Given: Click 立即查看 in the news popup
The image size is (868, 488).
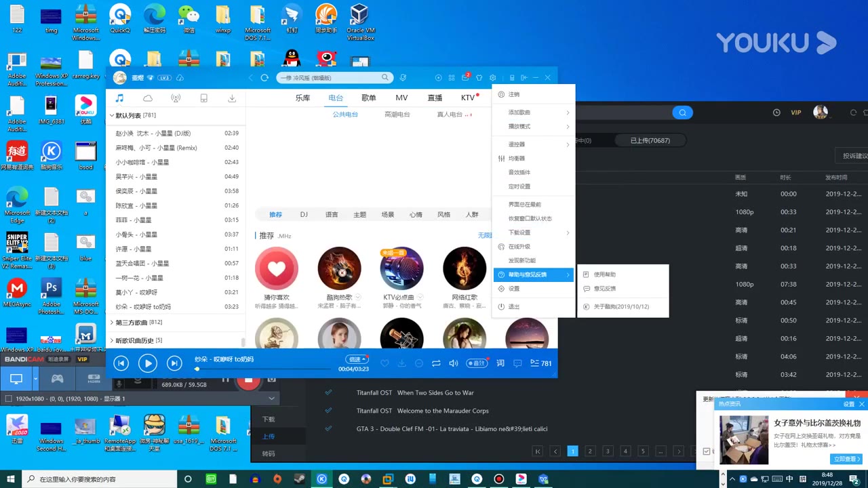Looking at the screenshot, I should click(846, 459).
